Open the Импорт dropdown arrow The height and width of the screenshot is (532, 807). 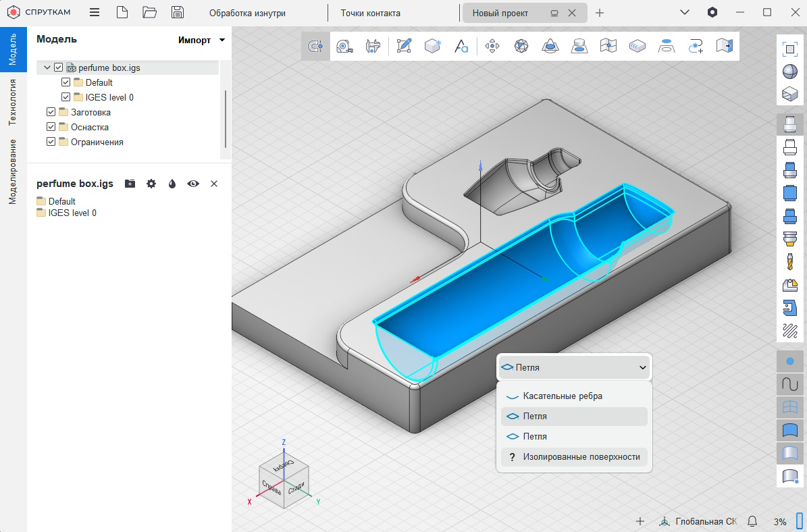(222, 41)
